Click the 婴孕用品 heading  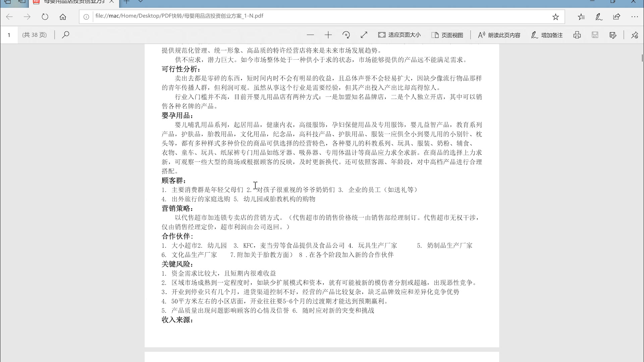[177, 116]
